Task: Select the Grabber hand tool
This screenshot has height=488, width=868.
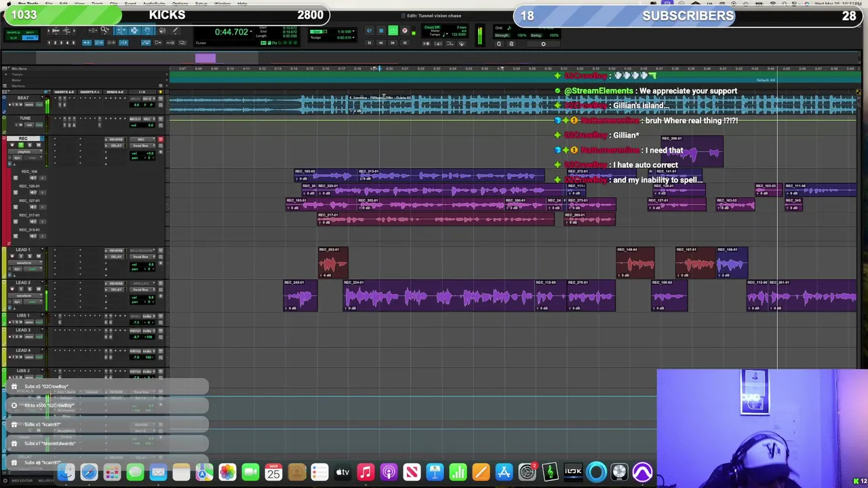Action: 148,30
